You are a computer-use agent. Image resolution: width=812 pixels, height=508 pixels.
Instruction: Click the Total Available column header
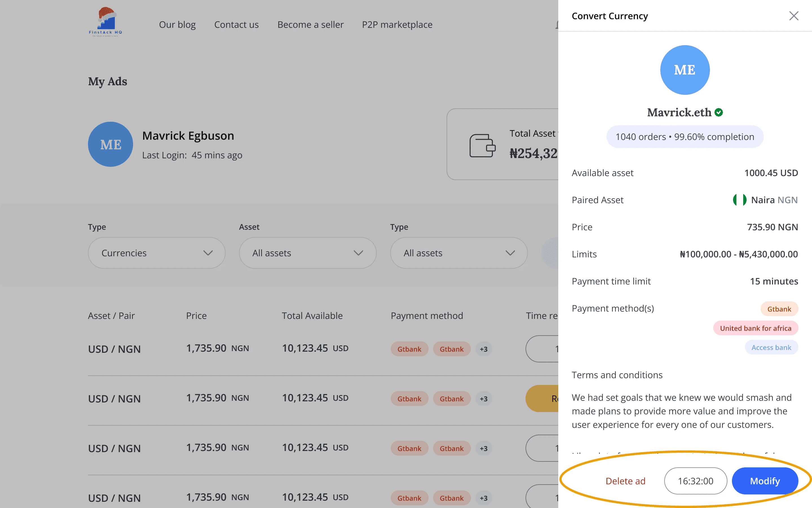click(x=312, y=316)
